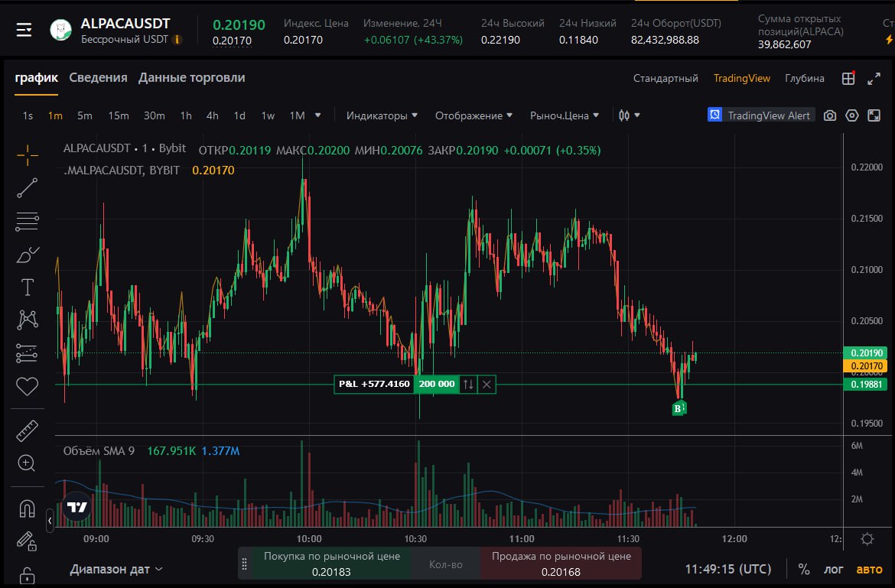The width and height of the screenshot is (895, 588).
Task: Select the pattern XABCD tool
Action: pyautogui.click(x=27, y=320)
